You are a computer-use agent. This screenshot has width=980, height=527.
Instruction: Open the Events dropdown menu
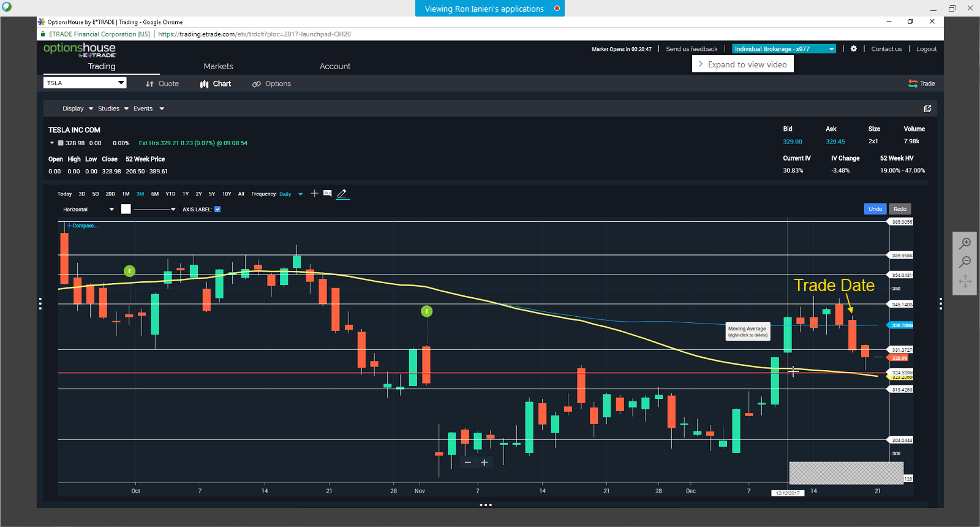[149, 108]
